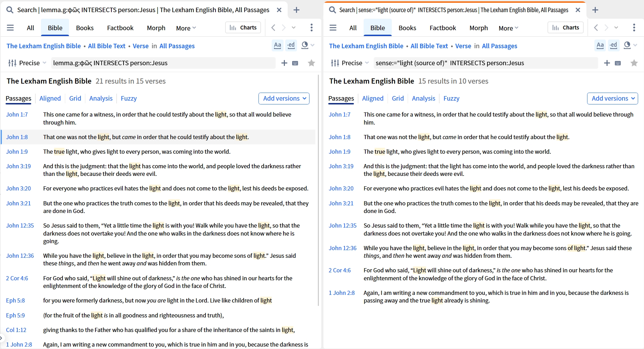This screenshot has width=644, height=349.
Task: Open Analysis results view in right panel
Action: pos(423,99)
